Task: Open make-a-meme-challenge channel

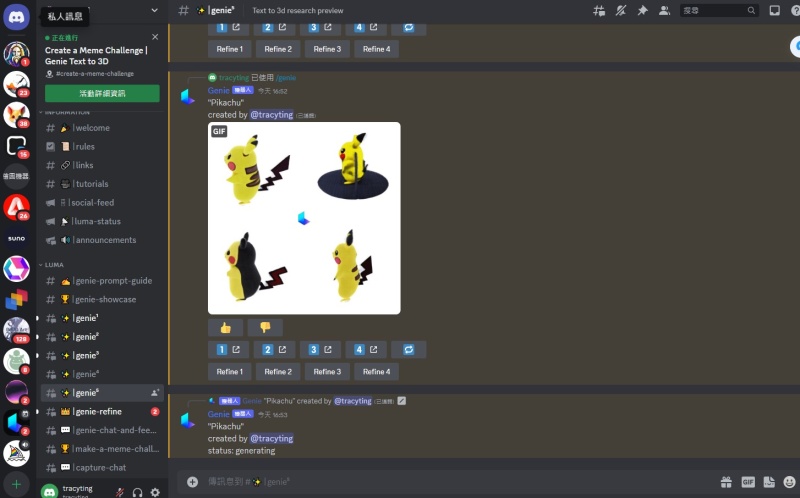Action: point(102,449)
